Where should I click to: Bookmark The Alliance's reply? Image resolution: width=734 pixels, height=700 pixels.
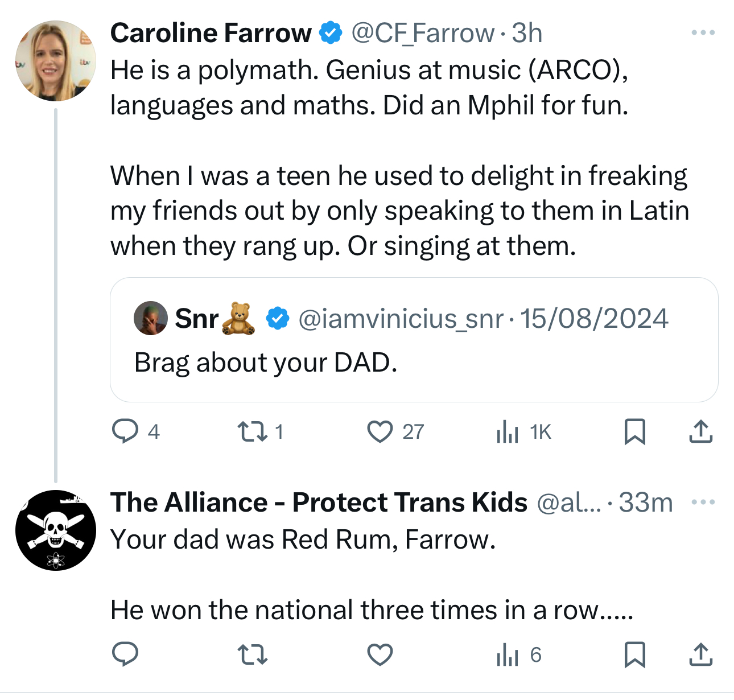[634, 654]
